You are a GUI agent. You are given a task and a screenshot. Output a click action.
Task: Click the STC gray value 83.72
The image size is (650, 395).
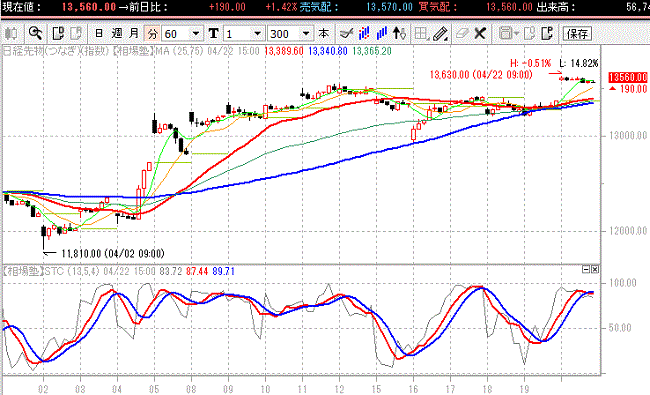click(x=170, y=271)
